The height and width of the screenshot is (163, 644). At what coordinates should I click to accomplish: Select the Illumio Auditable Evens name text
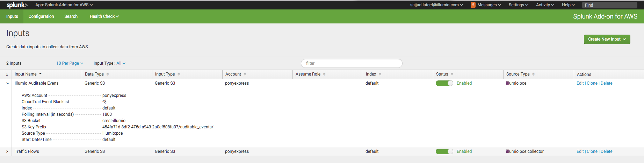coord(37,83)
